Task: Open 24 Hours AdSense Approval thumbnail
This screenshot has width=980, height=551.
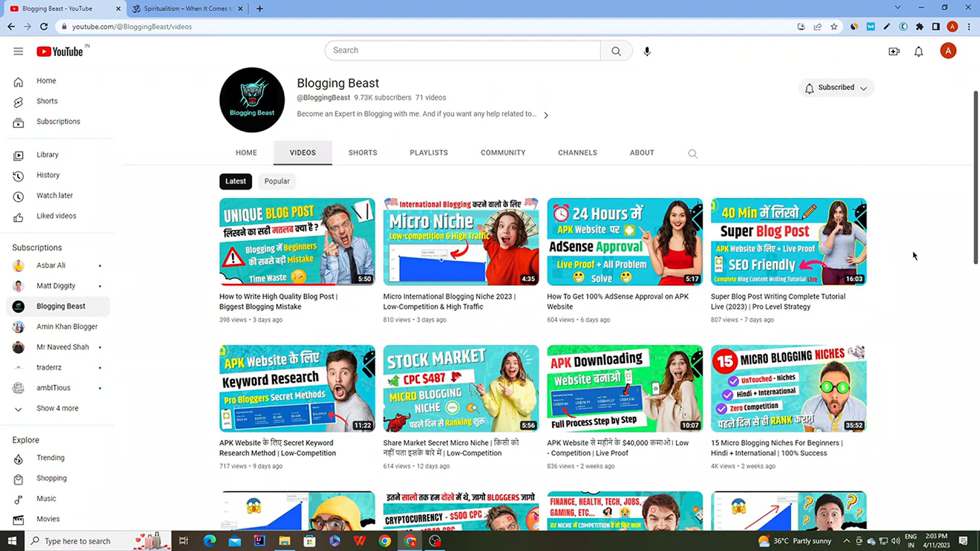Action: click(x=625, y=242)
